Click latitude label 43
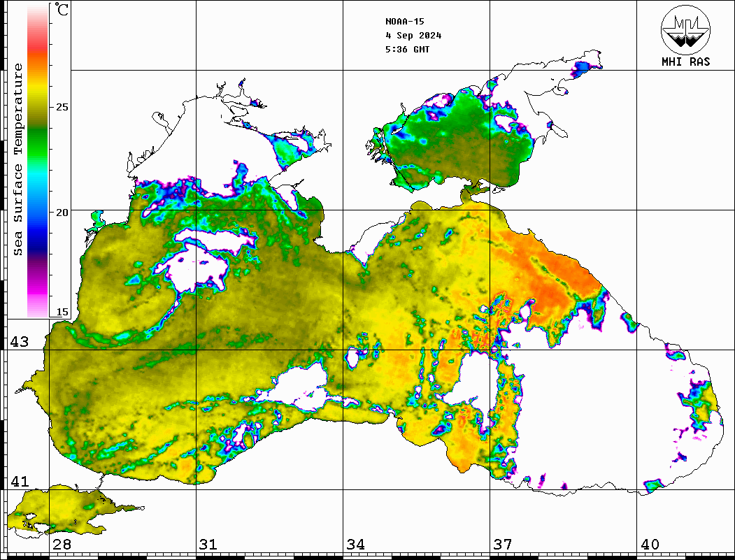Image resolution: width=735 pixels, height=560 pixels. coord(20,342)
